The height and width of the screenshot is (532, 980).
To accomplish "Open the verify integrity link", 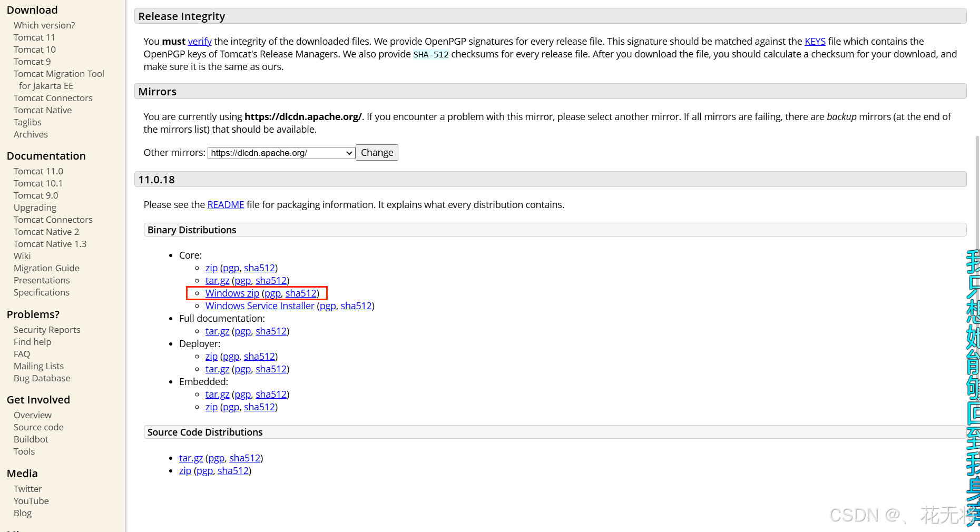I will (x=200, y=41).
